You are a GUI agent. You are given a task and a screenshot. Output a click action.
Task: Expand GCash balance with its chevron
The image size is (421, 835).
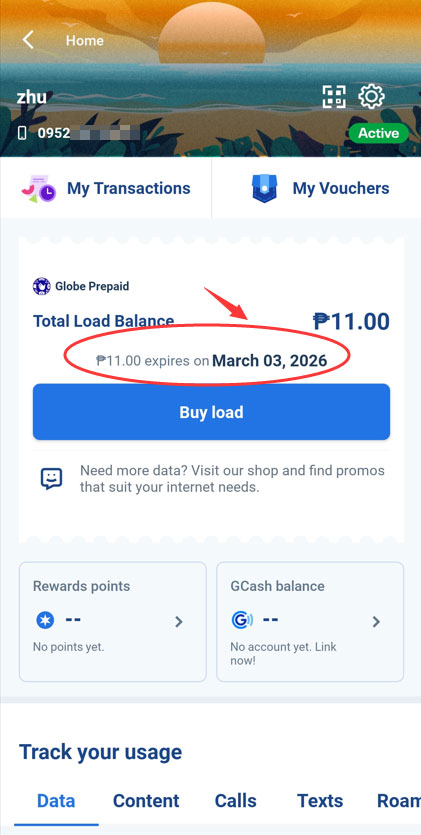click(376, 621)
